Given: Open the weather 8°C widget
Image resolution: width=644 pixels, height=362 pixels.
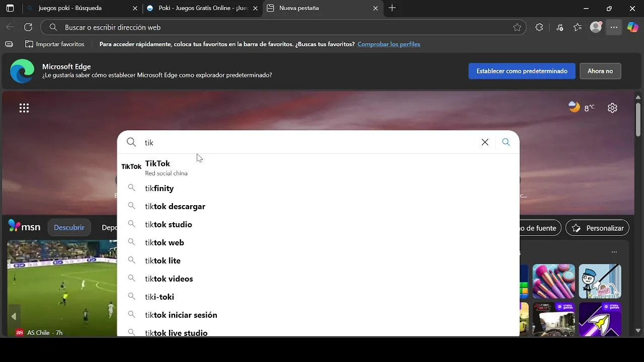Looking at the screenshot, I should coord(581,107).
